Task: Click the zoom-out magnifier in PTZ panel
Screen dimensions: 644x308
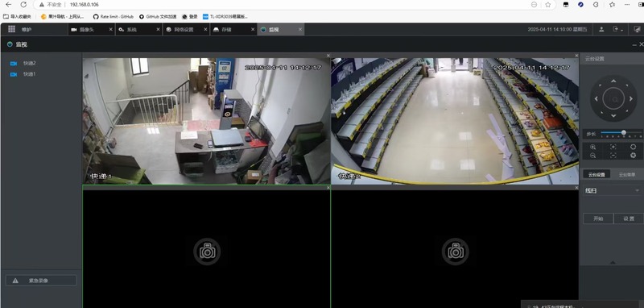Action: click(x=592, y=156)
